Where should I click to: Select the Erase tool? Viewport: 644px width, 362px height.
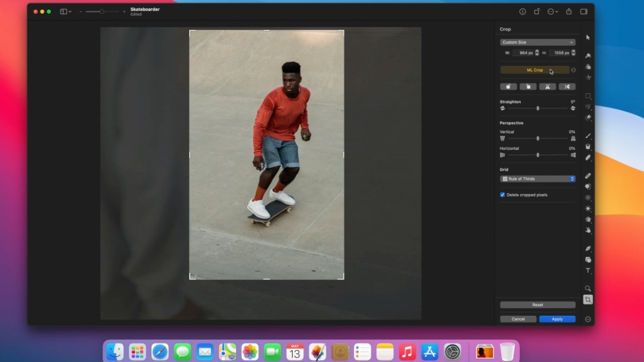coord(588,157)
